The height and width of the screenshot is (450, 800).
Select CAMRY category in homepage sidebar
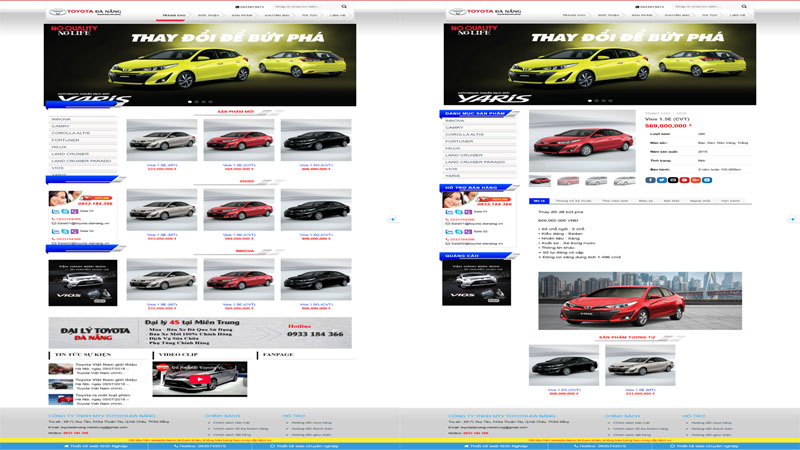coord(83,126)
